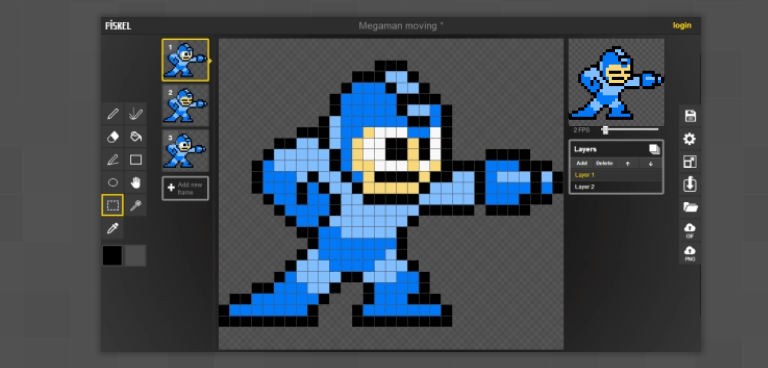Open the Save drawer panel

[x=690, y=116]
